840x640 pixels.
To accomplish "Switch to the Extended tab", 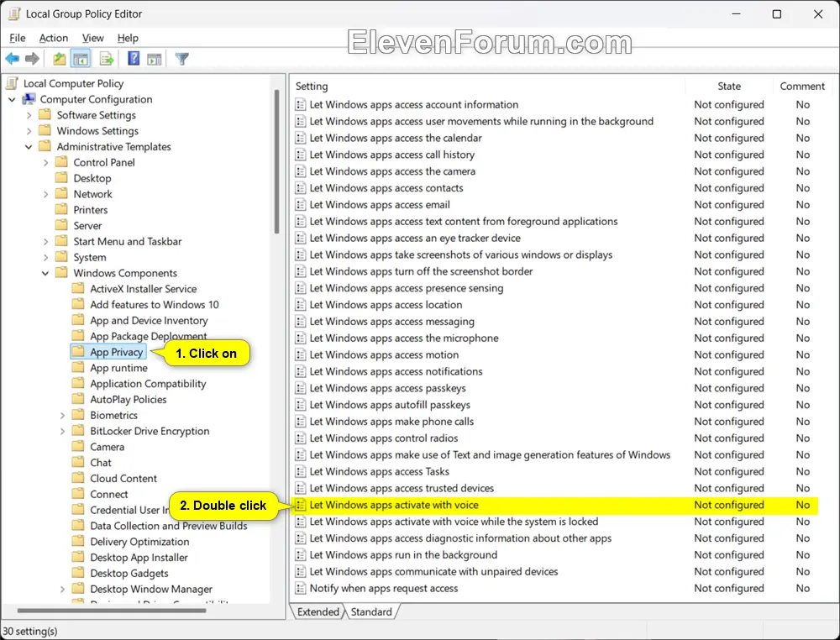I will tap(318, 611).
